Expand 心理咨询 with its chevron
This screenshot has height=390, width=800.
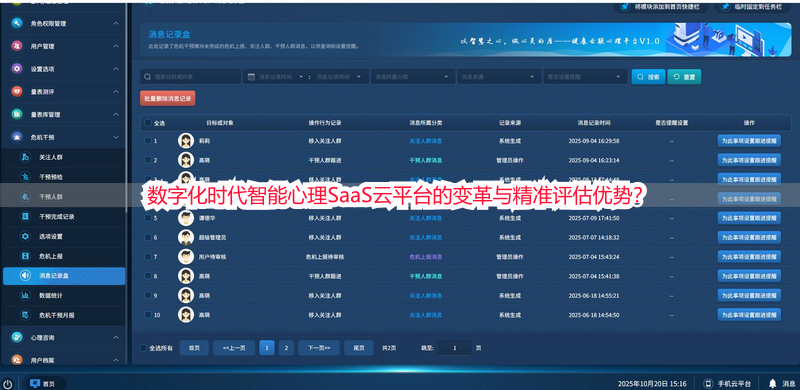pyautogui.click(x=116, y=337)
